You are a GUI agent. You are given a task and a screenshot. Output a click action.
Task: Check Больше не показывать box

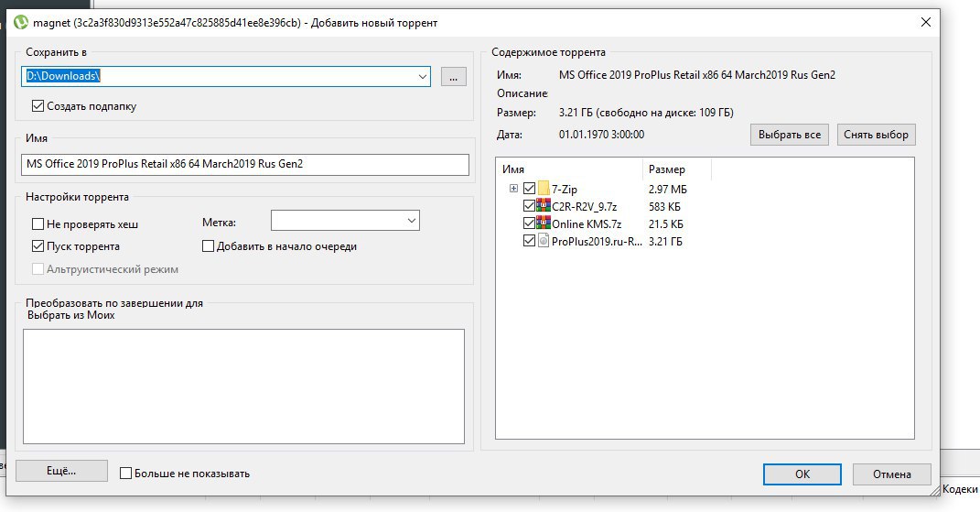tap(125, 474)
